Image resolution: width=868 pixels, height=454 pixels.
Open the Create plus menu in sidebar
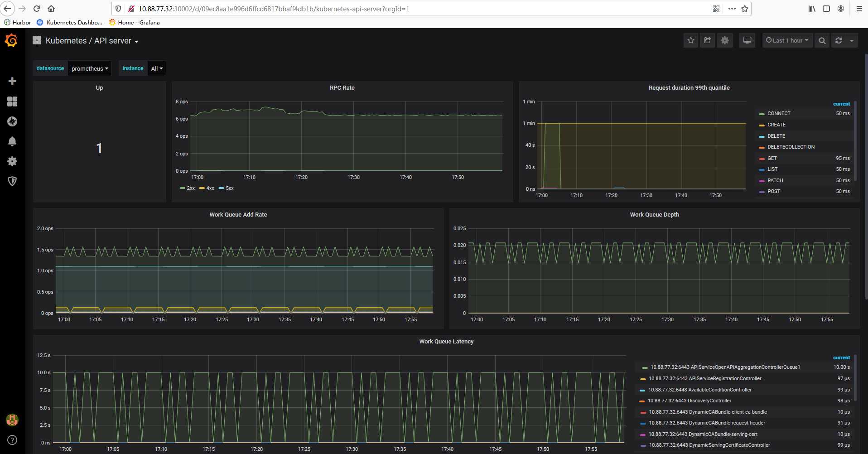click(12, 81)
